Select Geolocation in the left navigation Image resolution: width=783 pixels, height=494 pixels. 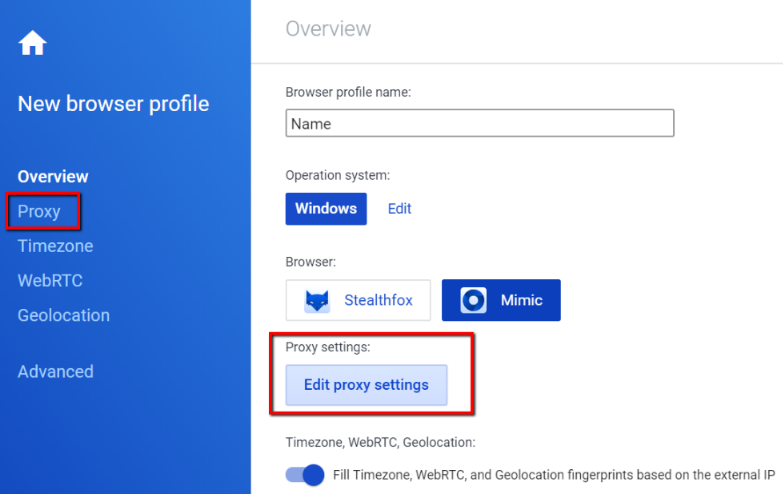(63, 315)
